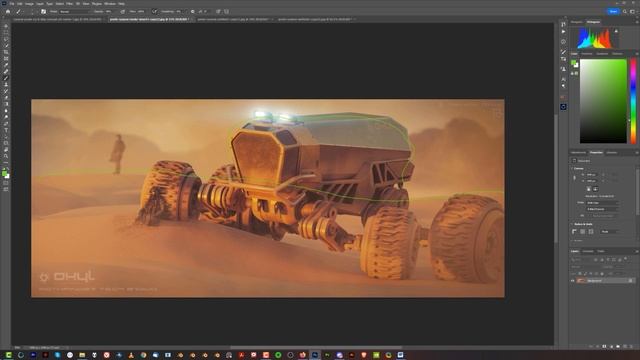Select the Clone Stamp tool
Screen dimensions: 640x360
pyautogui.click(x=6, y=84)
